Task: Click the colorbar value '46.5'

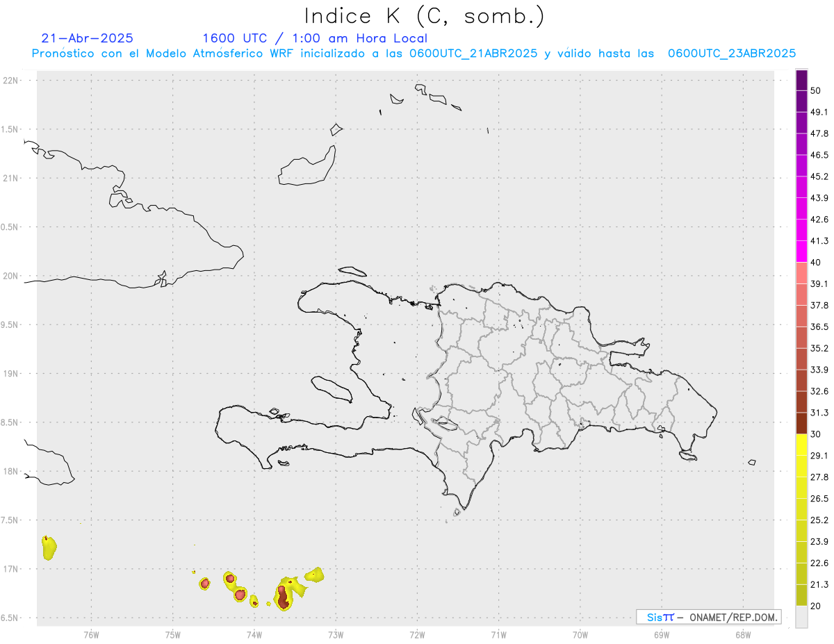Action: point(819,155)
